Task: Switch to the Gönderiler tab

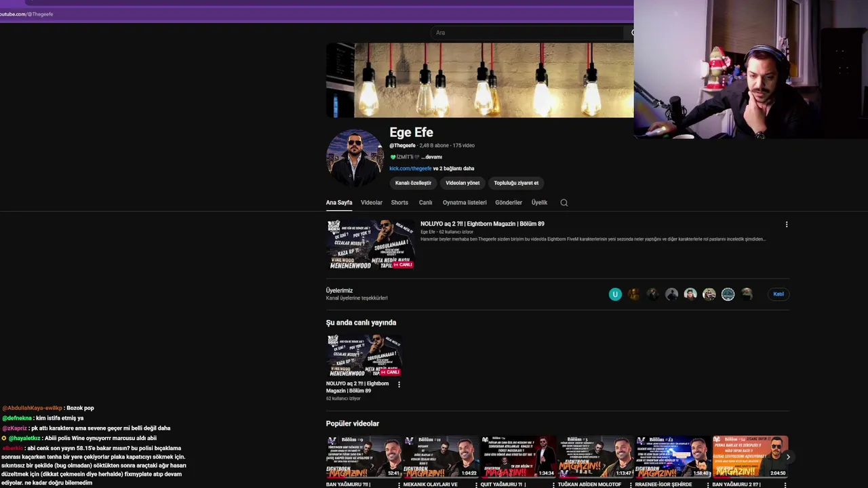Action: click(x=509, y=203)
